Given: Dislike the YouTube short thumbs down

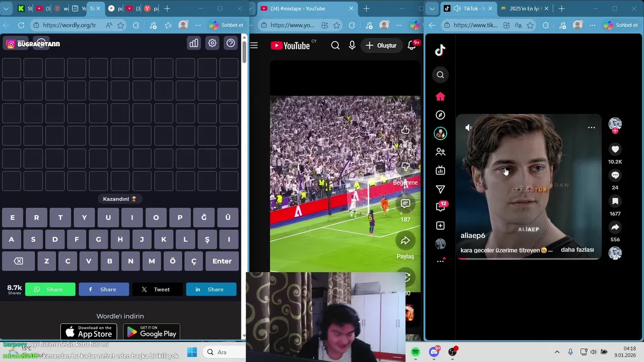Looking at the screenshot, I should pos(405,167).
